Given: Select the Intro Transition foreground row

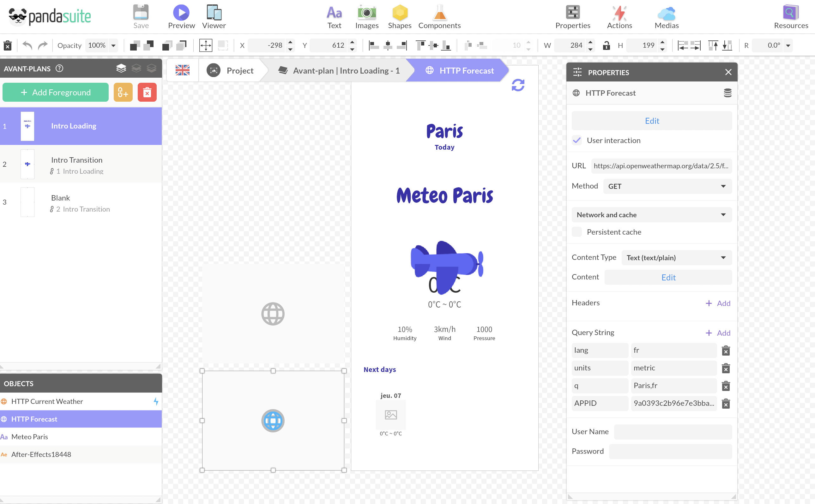Looking at the screenshot, I should [x=81, y=164].
